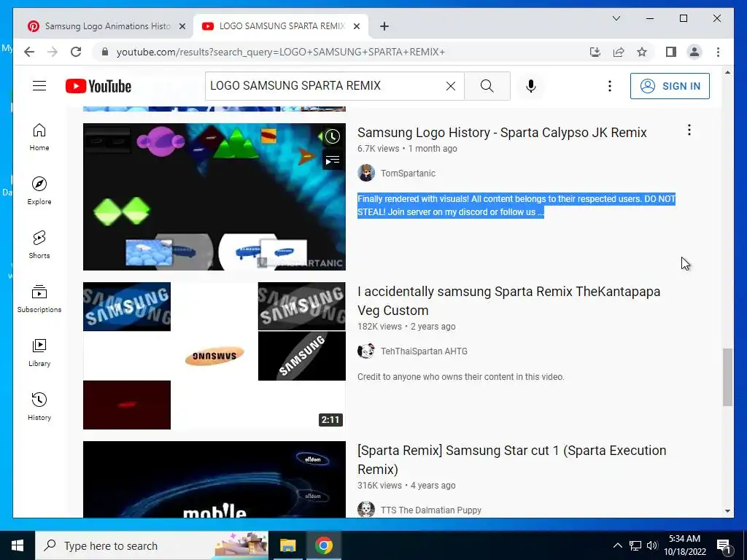Image resolution: width=747 pixels, height=560 pixels.
Task: Click the page vertical scrollbar thumb
Action: point(727,377)
